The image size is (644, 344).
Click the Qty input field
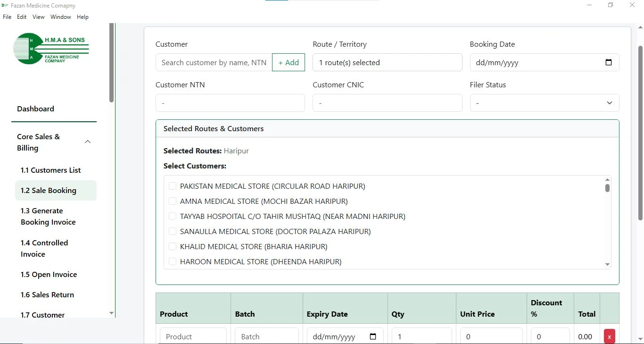pos(421,336)
